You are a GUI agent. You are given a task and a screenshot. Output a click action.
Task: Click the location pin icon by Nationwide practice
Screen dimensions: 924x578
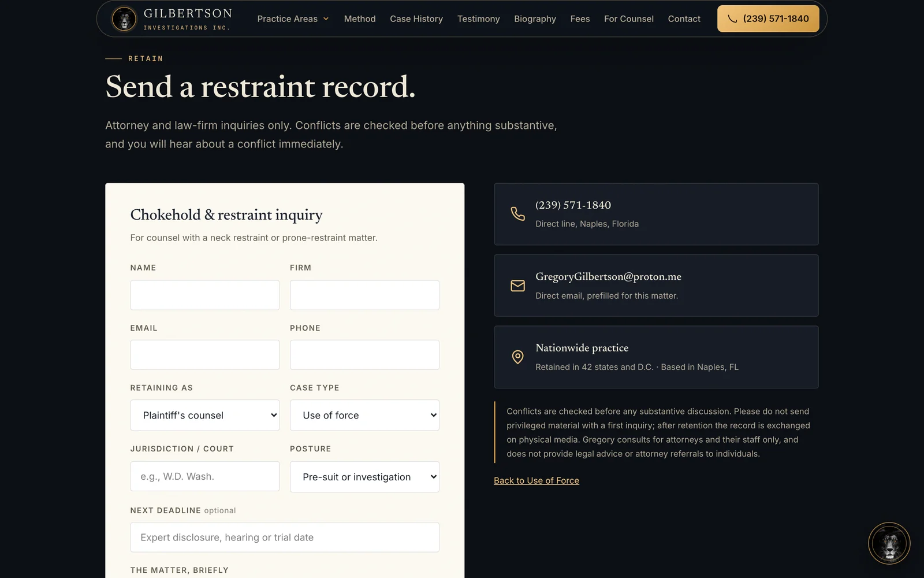517,357
